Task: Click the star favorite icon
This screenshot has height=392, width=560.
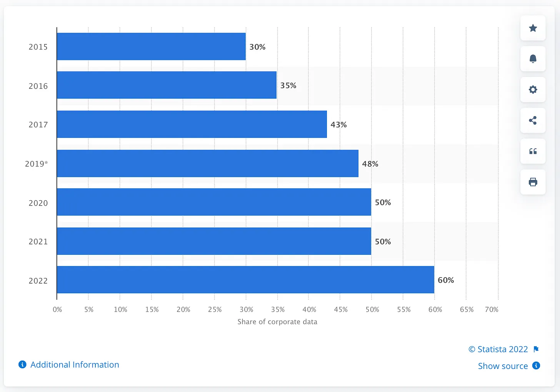Action: pyautogui.click(x=533, y=28)
